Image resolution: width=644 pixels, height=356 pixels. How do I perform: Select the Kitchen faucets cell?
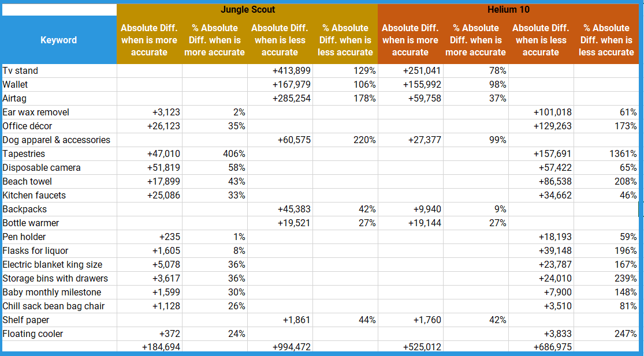pyautogui.click(x=59, y=195)
